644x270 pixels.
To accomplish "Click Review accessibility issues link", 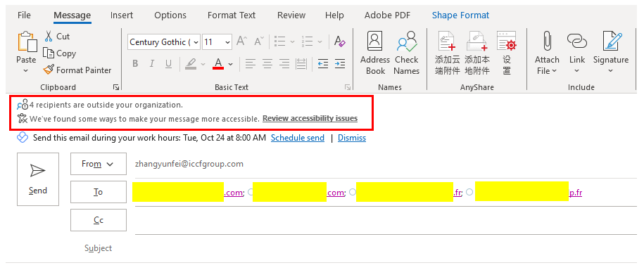I will 310,119.
